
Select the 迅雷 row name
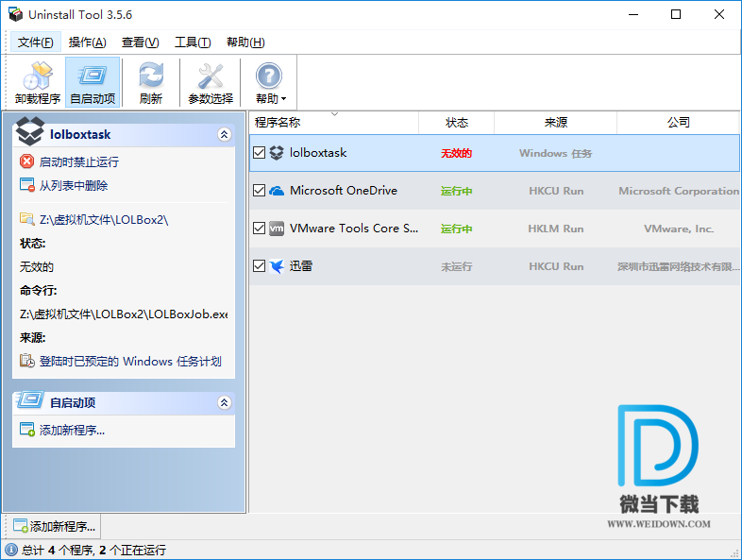point(301,266)
